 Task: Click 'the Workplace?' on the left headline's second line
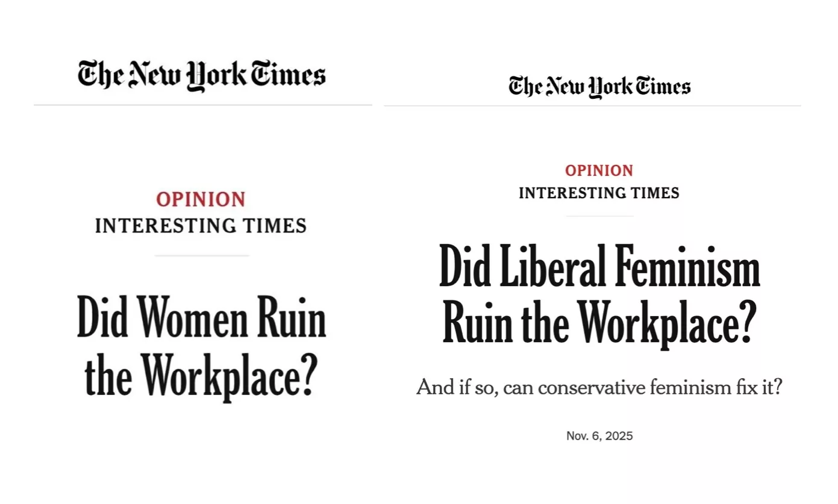point(201,373)
